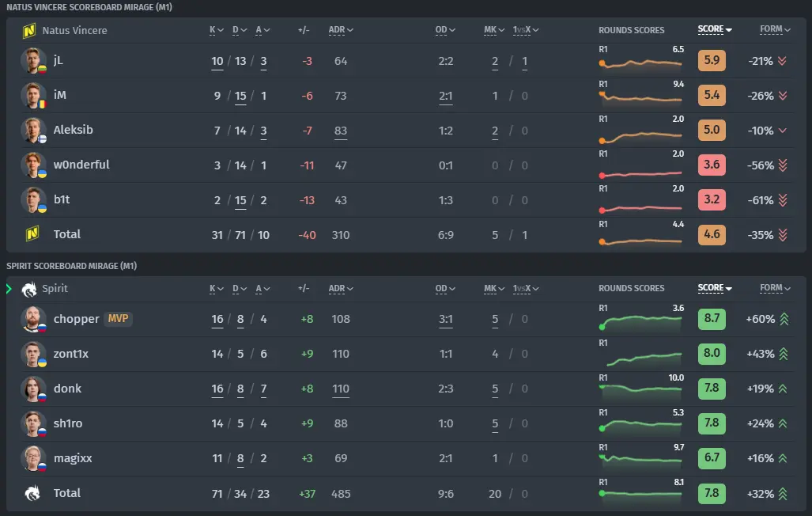Open w0nderful's player profile name
812x516 pixels.
click(x=81, y=165)
